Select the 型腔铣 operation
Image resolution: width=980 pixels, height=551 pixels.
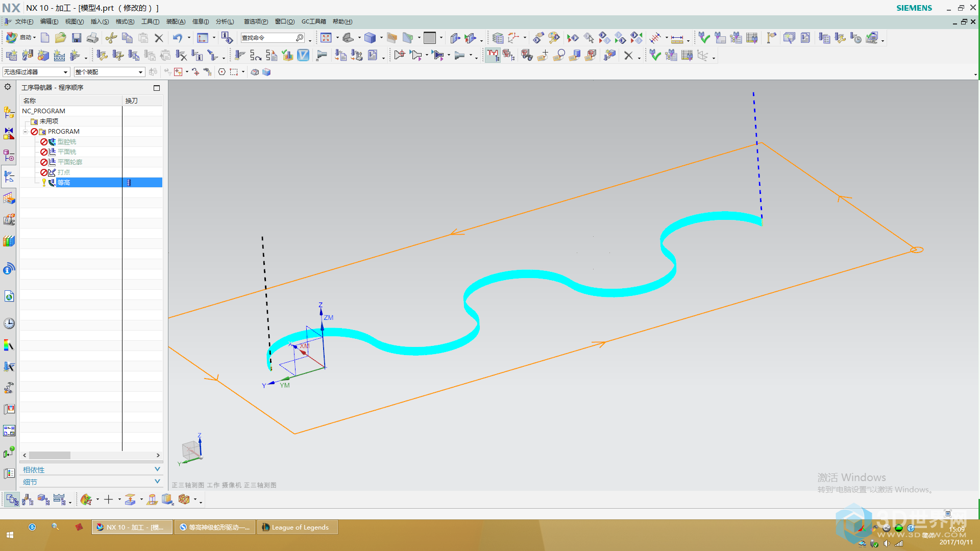pyautogui.click(x=67, y=142)
